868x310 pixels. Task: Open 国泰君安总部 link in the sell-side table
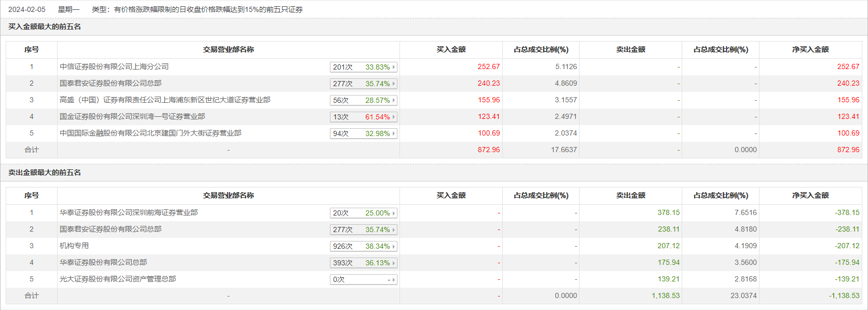click(x=110, y=229)
